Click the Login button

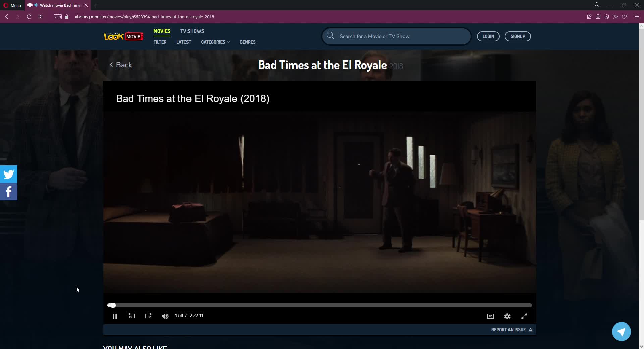pyautogui.click(x=488, y=36)
